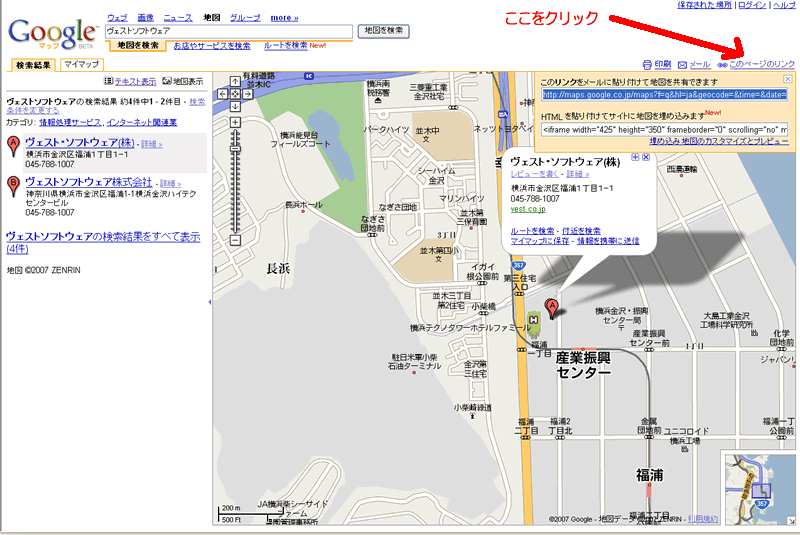The height and width of the screenshot is (535, 800).
Task: Select the map URL link text field
Action: [664, 95]
